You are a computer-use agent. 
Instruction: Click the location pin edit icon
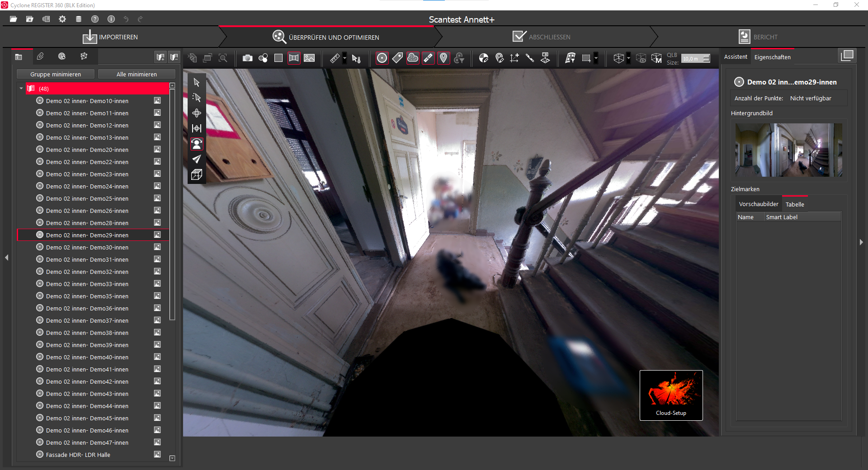point(499,58)
